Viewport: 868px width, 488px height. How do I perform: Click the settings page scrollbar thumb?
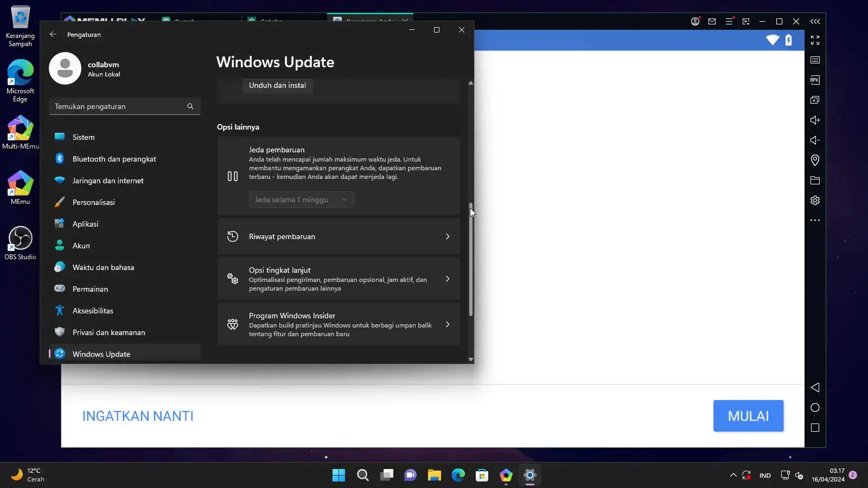471,259
